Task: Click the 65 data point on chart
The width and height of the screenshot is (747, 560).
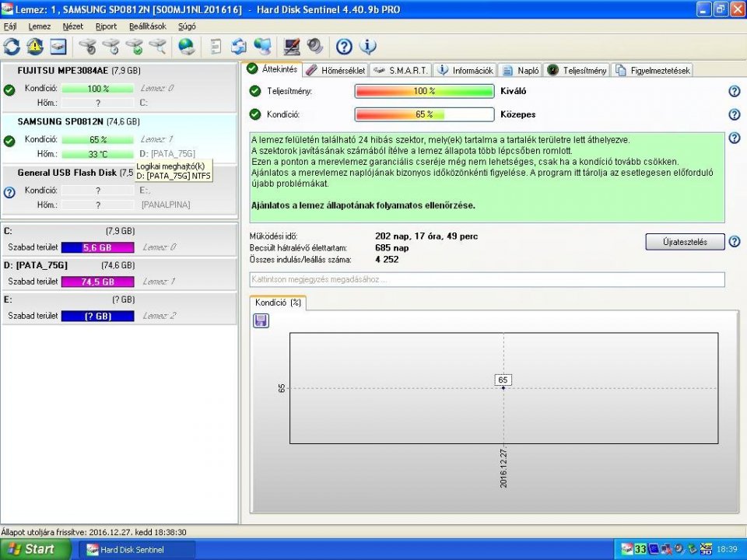Action: coord(503,387)
